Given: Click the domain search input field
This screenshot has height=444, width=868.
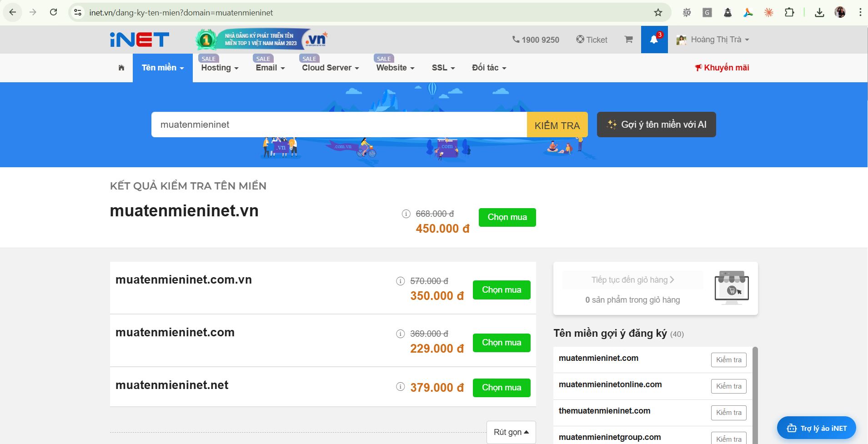Looking at the screenshot, I should 339,125.
